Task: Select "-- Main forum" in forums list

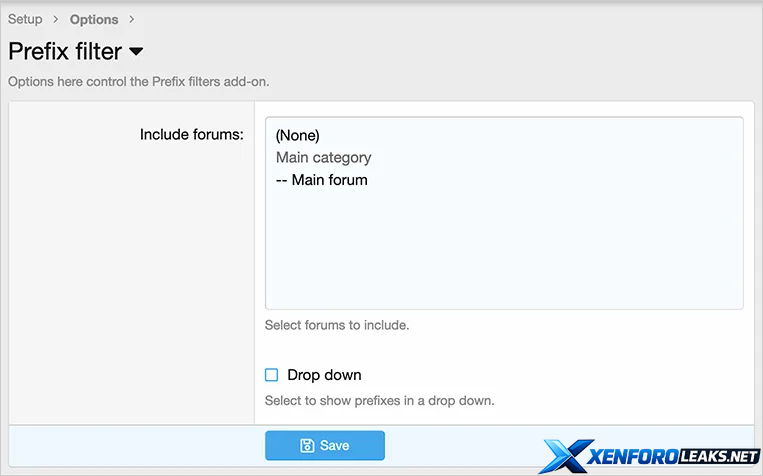Action: coord(321,180)
